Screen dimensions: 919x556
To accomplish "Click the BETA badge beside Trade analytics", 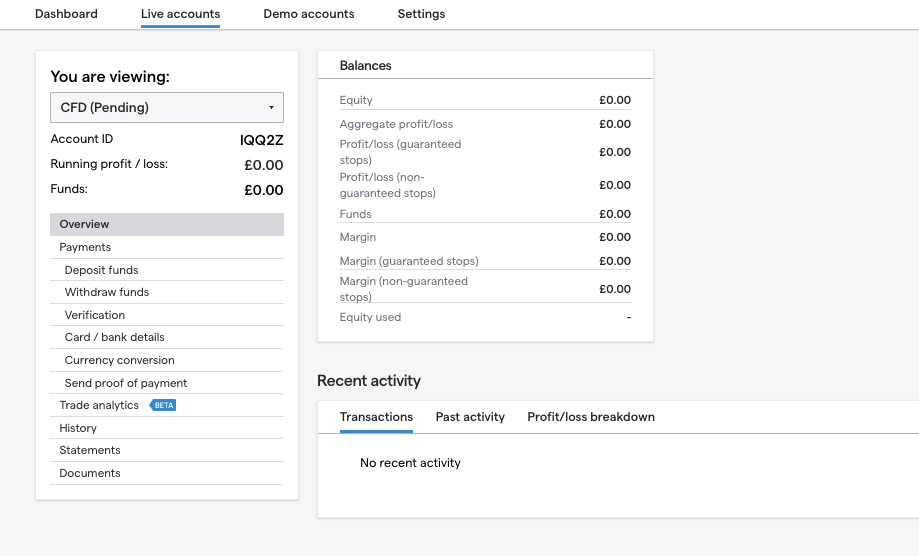I will click(163, 405).
